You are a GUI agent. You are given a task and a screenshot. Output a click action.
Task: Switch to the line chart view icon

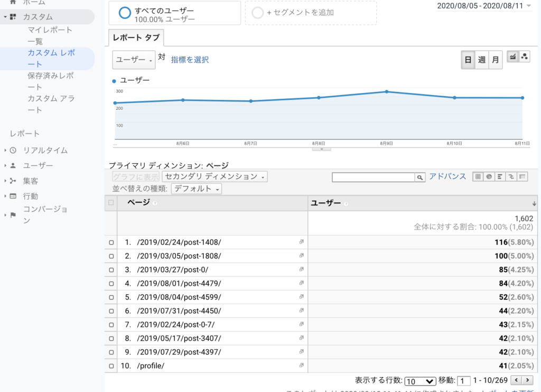[512, 57]
